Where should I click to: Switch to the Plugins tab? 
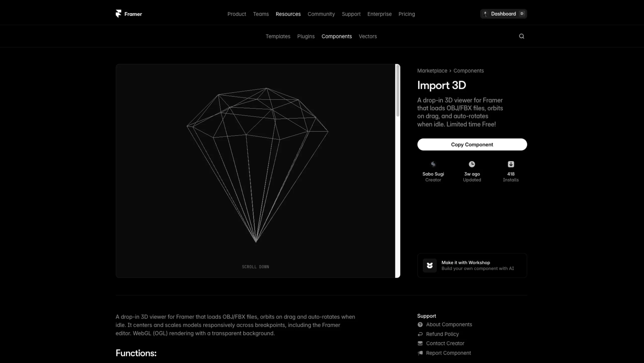(306, 36)
